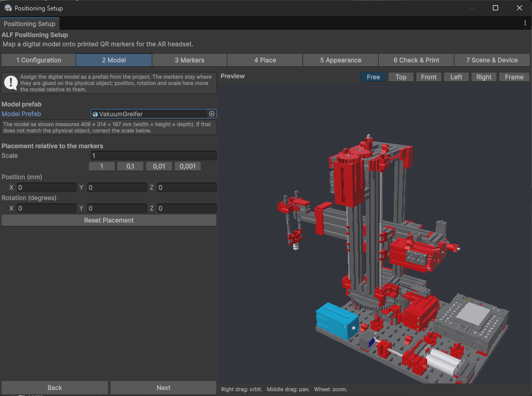Switch preview to Right view
Image resolution: width=532 pixels, height=396 pixels.
point(484,77)
